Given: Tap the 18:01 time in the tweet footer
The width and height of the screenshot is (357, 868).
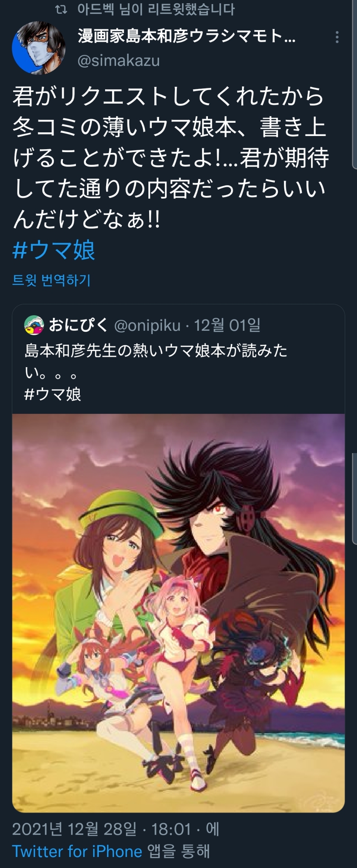Looking at the screenshot, I should [171, 829].
